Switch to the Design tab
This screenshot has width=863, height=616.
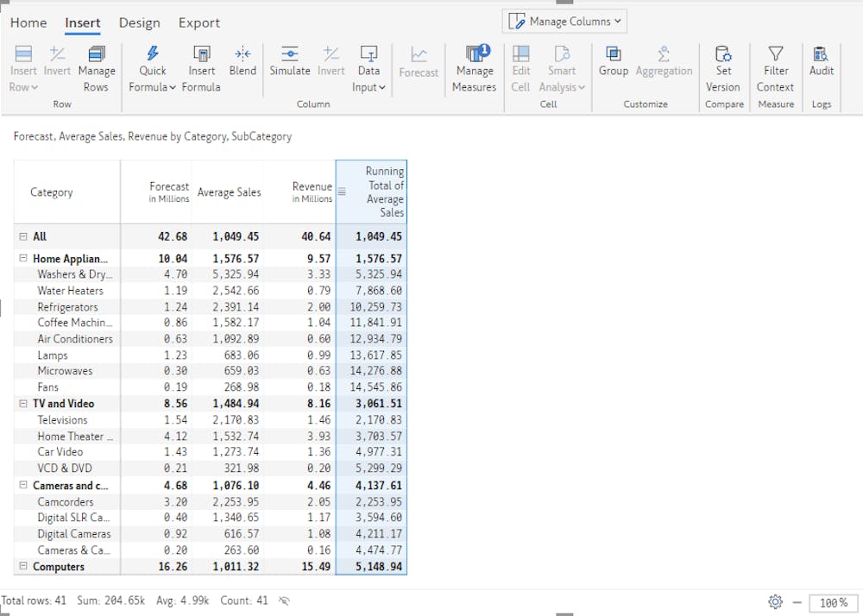tap(139, 22)
